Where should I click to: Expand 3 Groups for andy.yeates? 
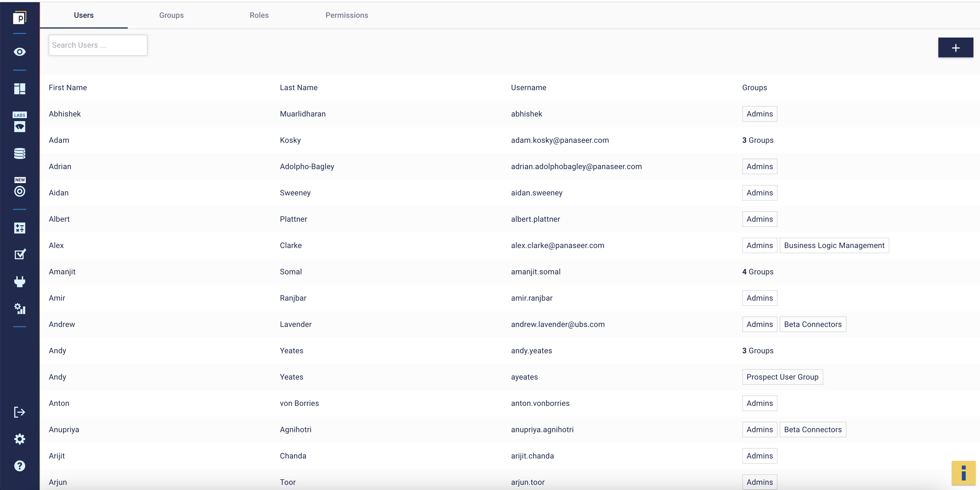758,351
